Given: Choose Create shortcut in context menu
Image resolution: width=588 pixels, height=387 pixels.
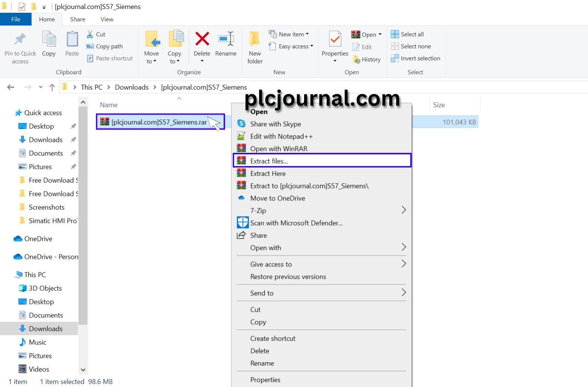Looking at the screenshot, I should tap(322, 338).
